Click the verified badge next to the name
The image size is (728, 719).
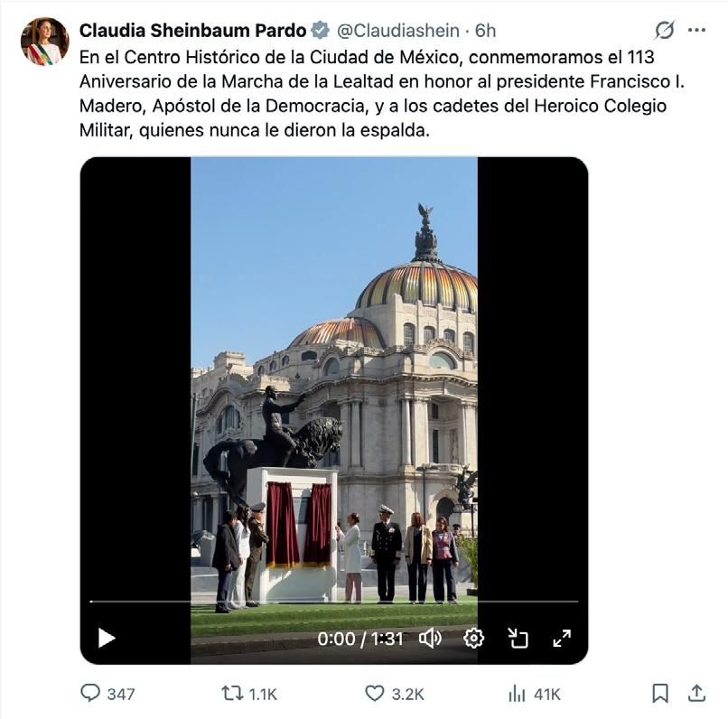point(321,31)
